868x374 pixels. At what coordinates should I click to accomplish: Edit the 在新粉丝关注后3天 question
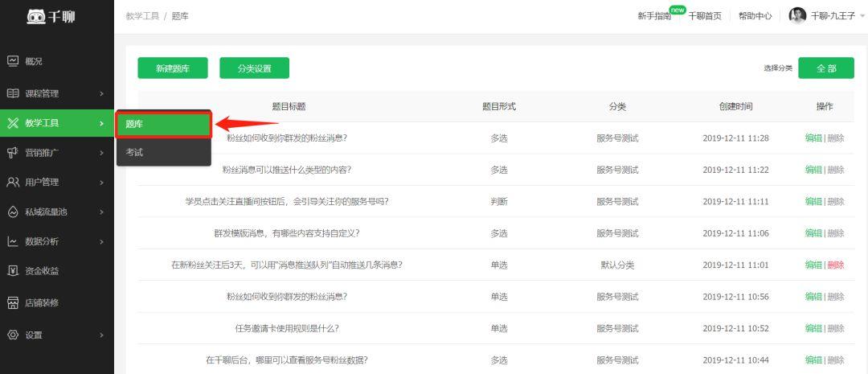click(813, 265)
